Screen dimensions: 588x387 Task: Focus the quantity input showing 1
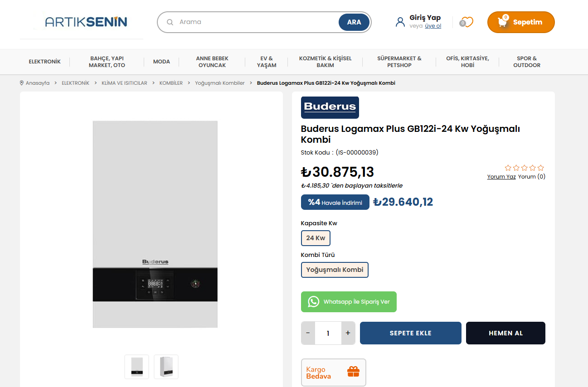328,333
